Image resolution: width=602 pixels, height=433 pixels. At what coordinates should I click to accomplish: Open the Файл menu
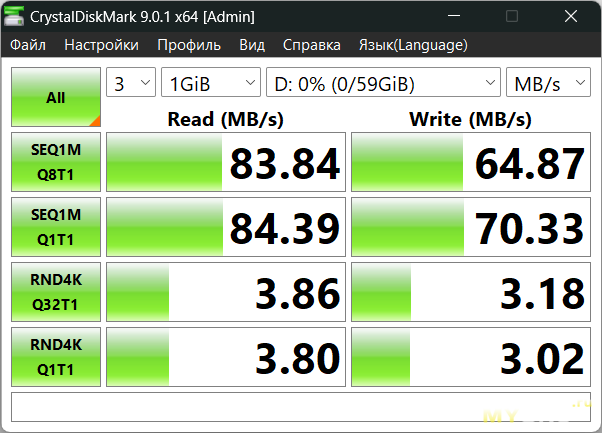pos(28,45)
